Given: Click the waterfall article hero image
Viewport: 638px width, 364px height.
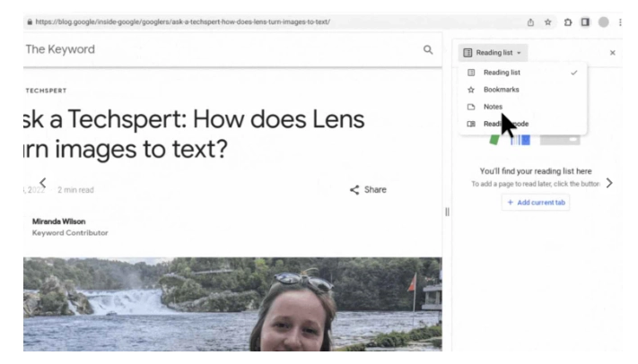Looking at the screenshot, I should 232,304.
